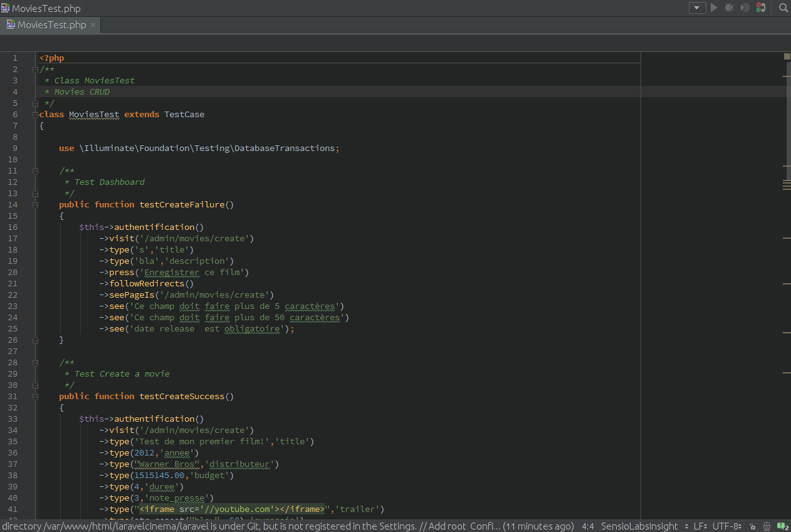Collapse the fold marker at line 13

(35, 194)
